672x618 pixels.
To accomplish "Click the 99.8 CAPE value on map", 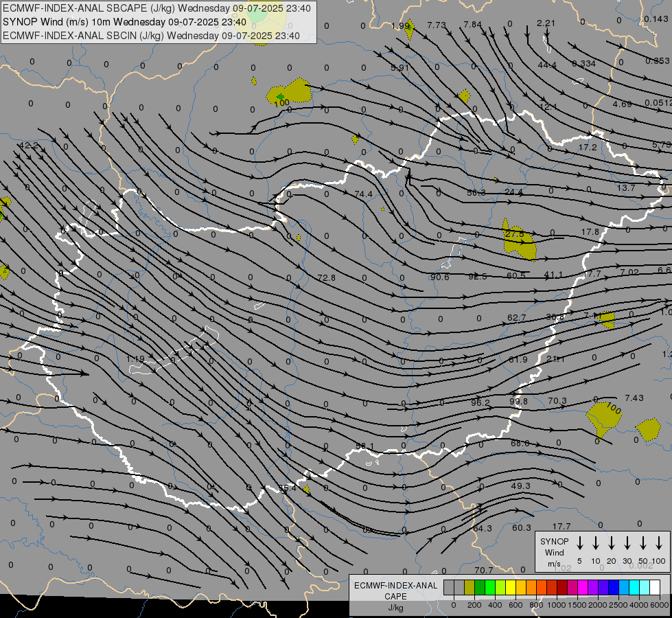I will click(518, 402).
